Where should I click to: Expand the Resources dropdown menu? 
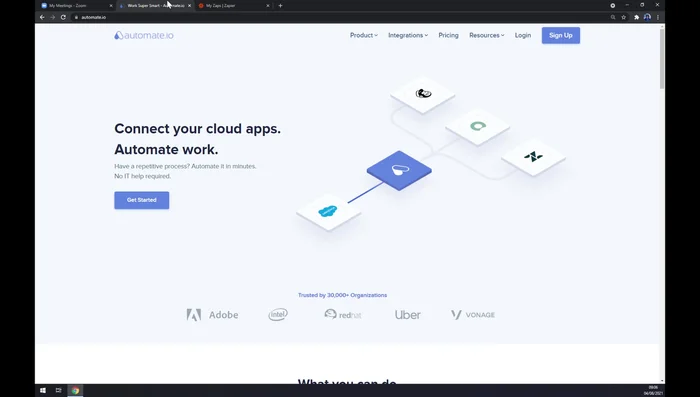pyautogui.click(x=487, y=35)
